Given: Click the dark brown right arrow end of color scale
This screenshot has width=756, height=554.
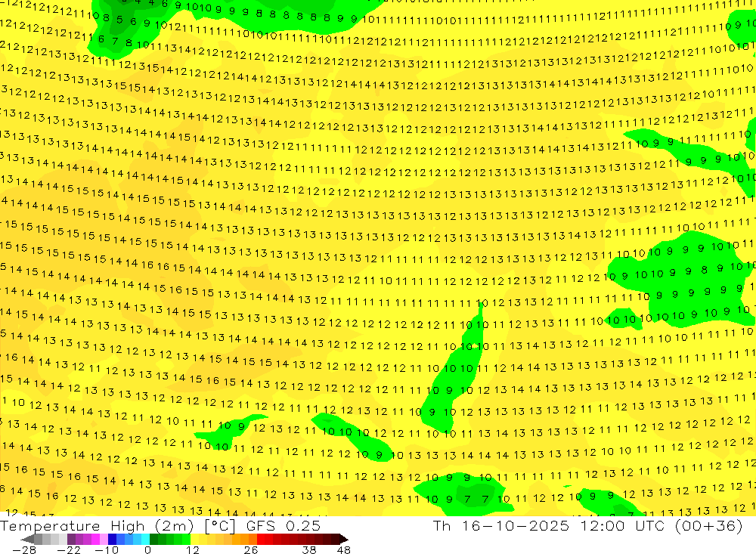Looking at the screenshot, I should coord(343,539).
